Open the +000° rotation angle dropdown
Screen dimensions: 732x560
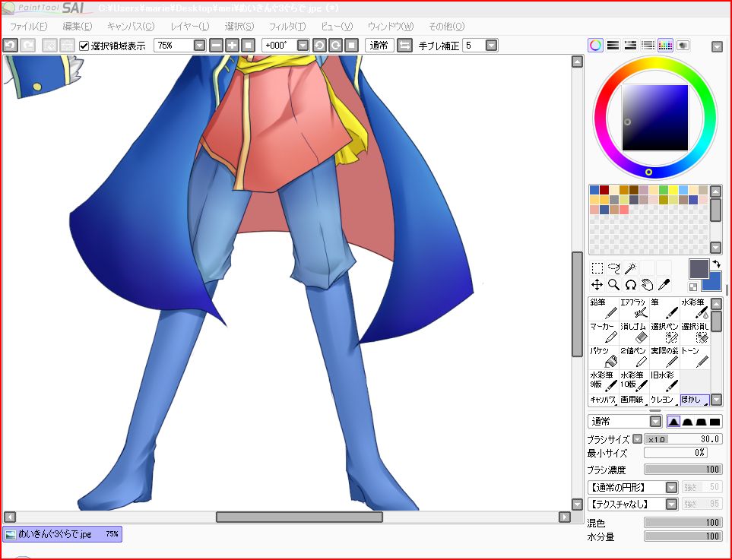tap(303, 46)
